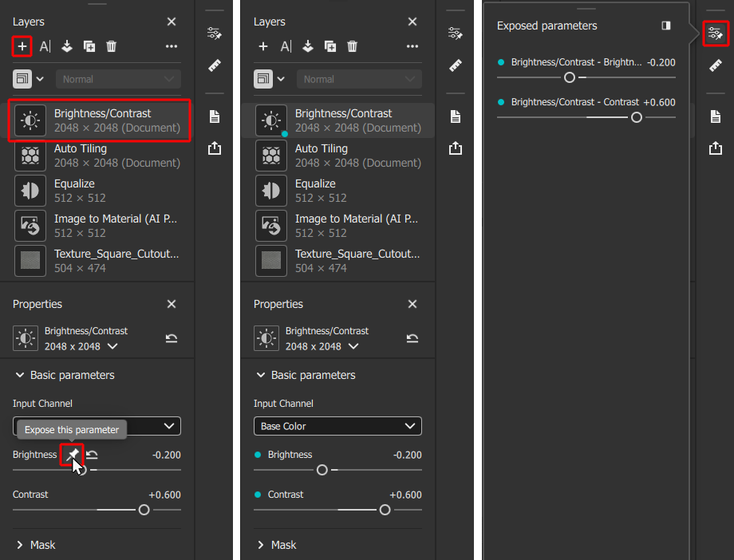Click Contrast slider handle in Exposed parameters
The height and width of the screenshot is (560, 734).
click(636, 117)
